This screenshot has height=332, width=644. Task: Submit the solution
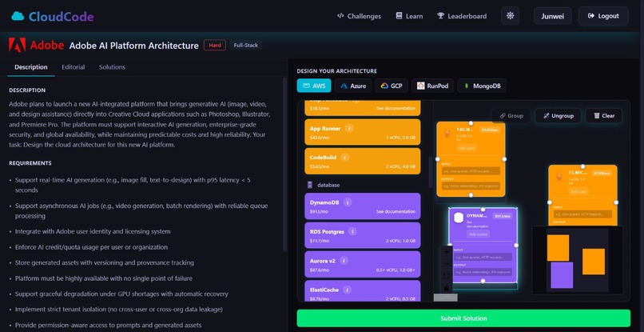pos(463,318)
